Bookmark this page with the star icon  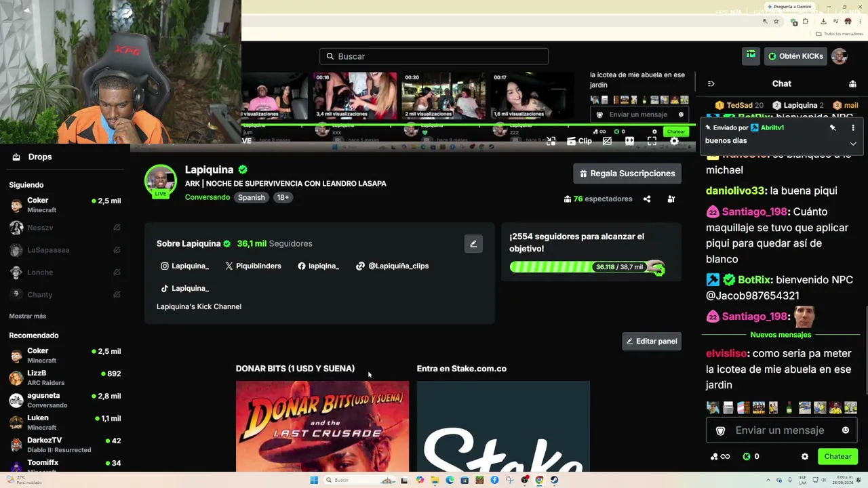[x=776, y=21]
